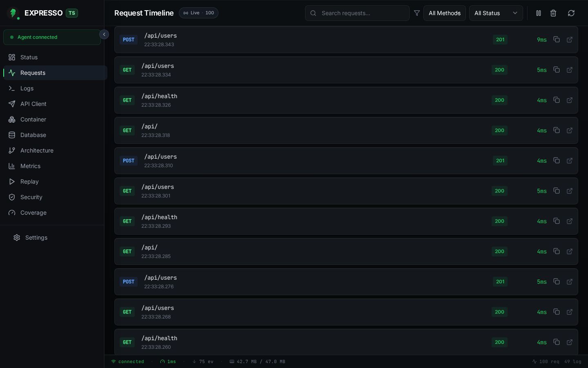This screenshot has width=588, height=368.
Task: Click the 49 log counter
Action: pos(573,361)
